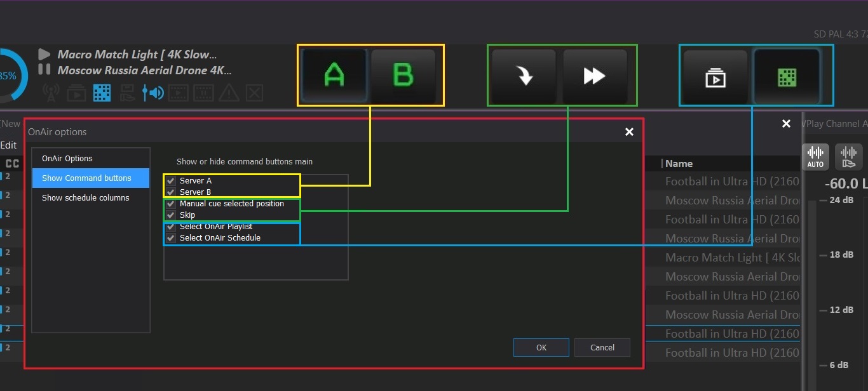Click the 6 dB meter label

click(839, 365)
